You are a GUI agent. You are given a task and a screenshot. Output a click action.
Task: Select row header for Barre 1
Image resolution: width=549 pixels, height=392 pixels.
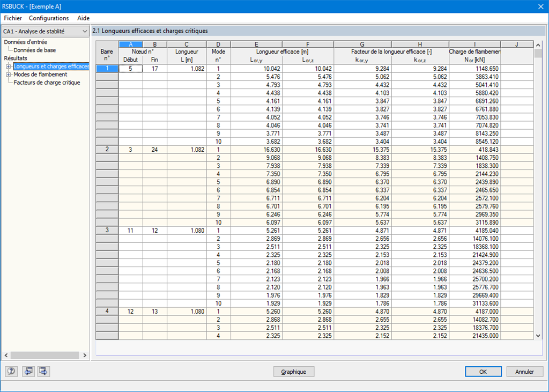107,69
